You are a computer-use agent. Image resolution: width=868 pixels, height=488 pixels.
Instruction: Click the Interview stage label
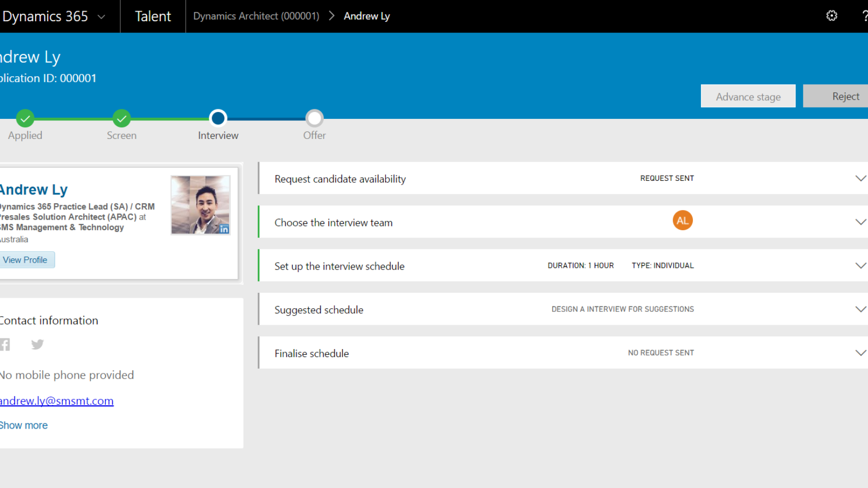coord(218,135)
